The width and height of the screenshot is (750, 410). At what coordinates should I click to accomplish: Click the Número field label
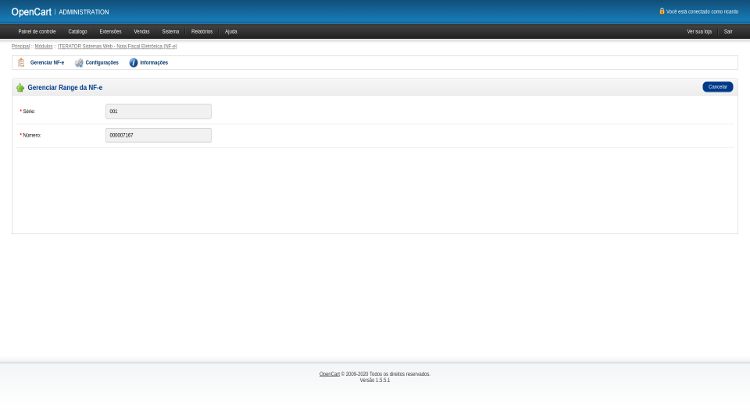[32, 135]
